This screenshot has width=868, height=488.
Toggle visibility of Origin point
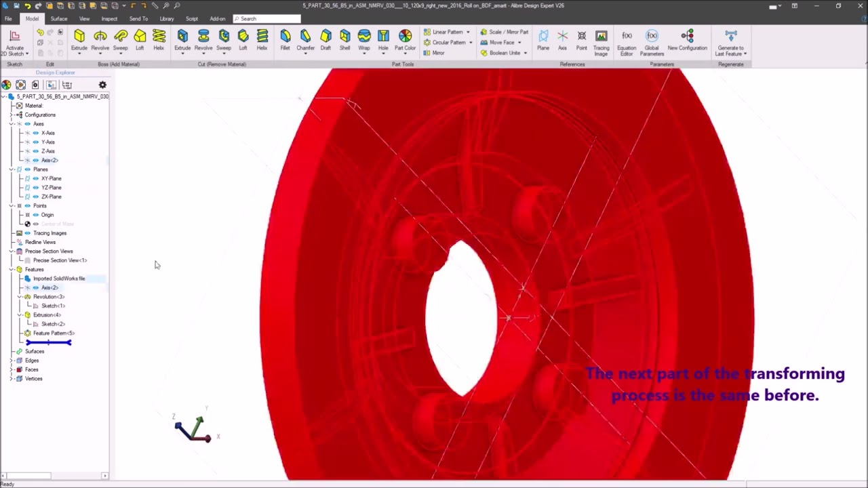(x=36, y=215)
